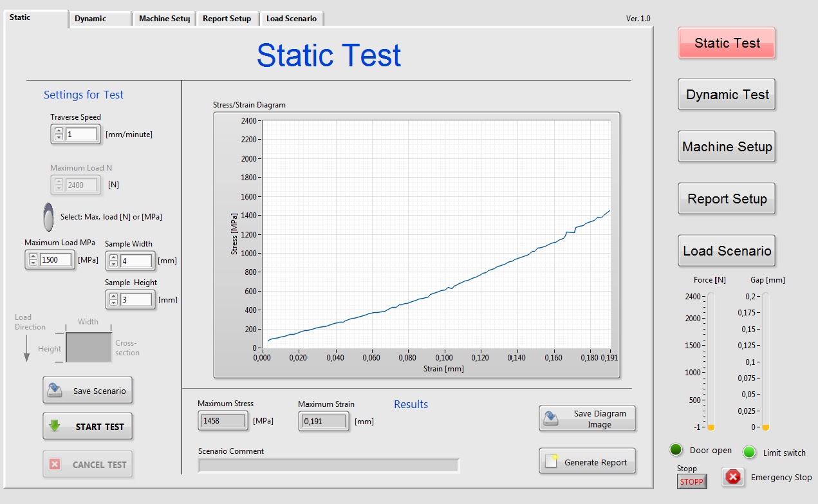
Task: Toggle the Max. load N or MPa switch
Action: (x=48, y=217)
